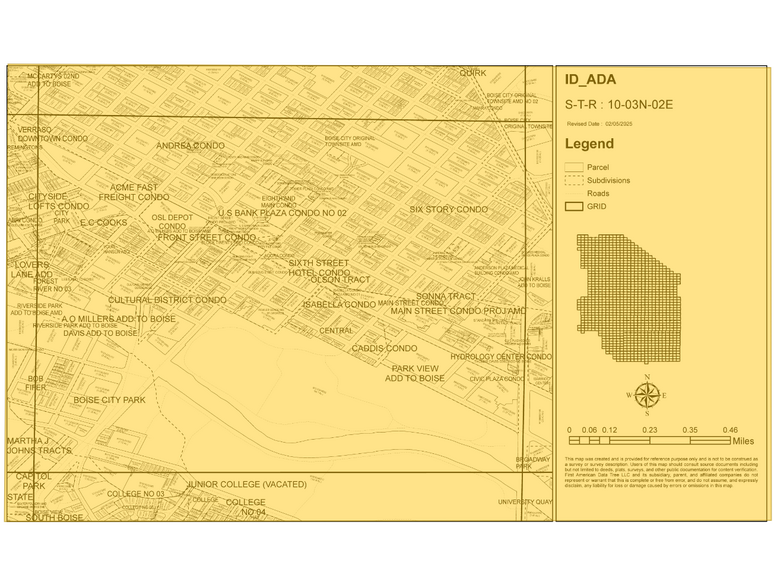Click the compass rose icon
The width and height of the screenshot is (774, 588).
point(647,395)
